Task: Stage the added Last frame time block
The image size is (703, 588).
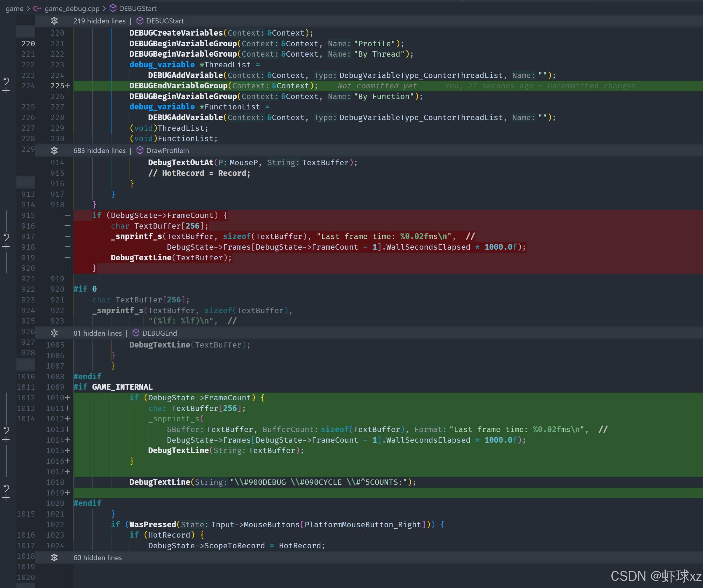Action: click(6, 440)
